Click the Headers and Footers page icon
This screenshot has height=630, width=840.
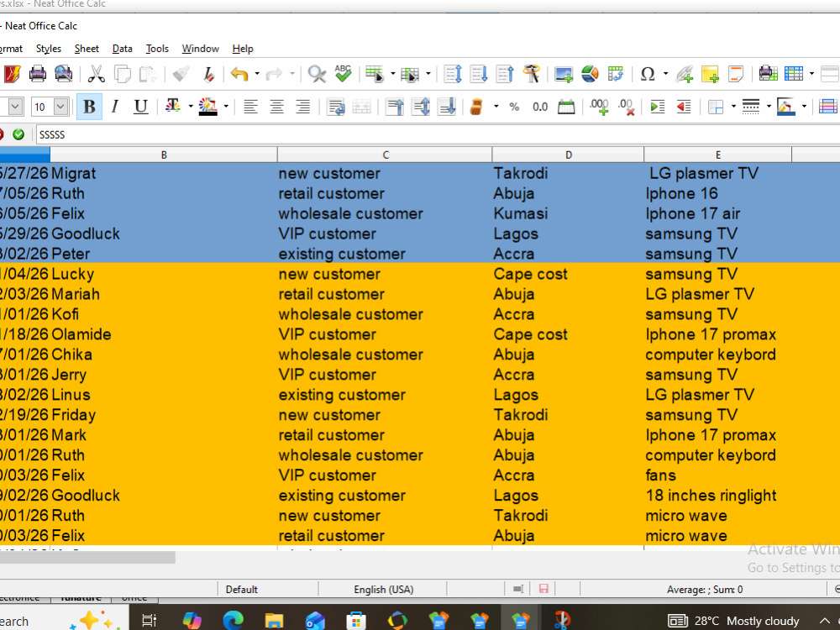point(736,74)
